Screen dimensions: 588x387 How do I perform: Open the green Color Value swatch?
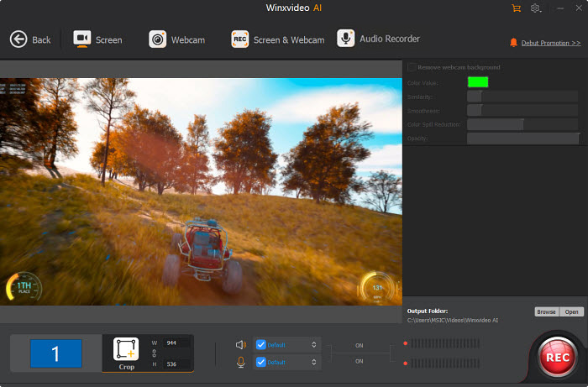(478, 82)
